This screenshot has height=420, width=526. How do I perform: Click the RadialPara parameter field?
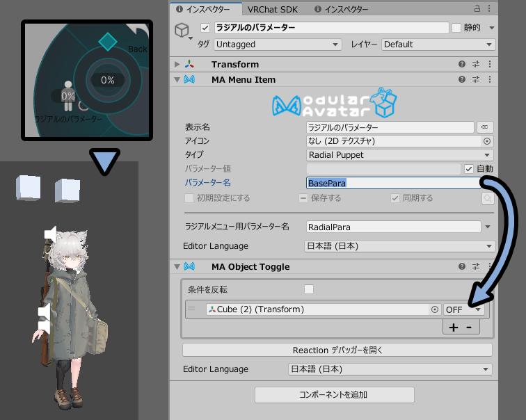(394, 227)
